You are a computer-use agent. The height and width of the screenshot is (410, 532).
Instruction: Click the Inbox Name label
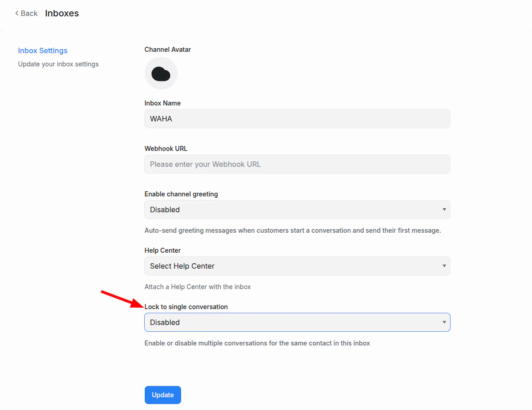162,103
